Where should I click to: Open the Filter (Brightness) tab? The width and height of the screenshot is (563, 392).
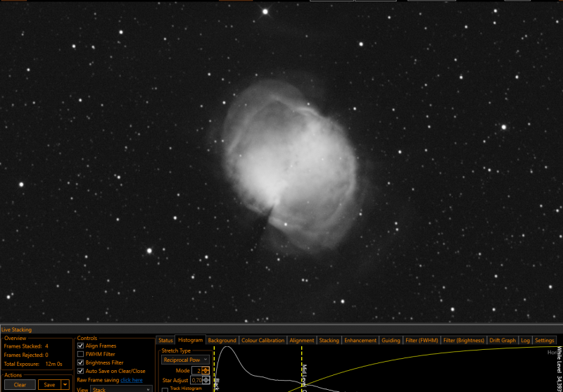click(x=464, y=341)
